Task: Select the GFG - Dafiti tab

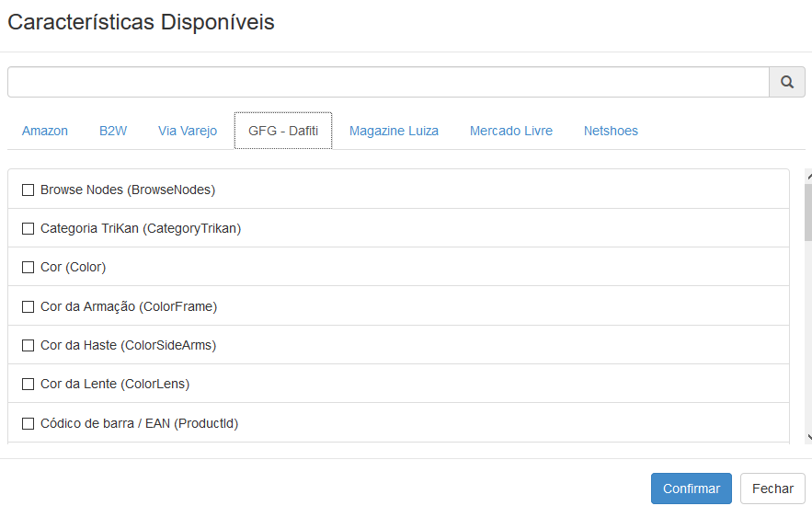Action: (283, 131)
